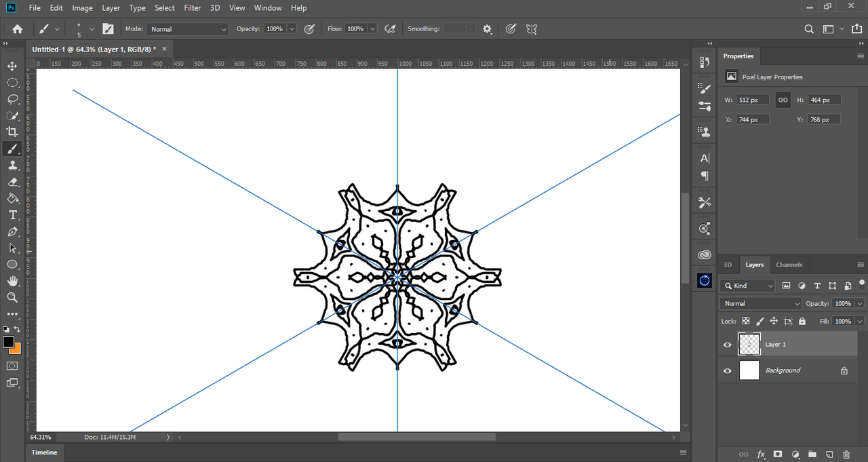Open the layer Opacity dropdown arrow
Image resolution: width=868 pixels, height=462 pixels.
coord(860,303)
